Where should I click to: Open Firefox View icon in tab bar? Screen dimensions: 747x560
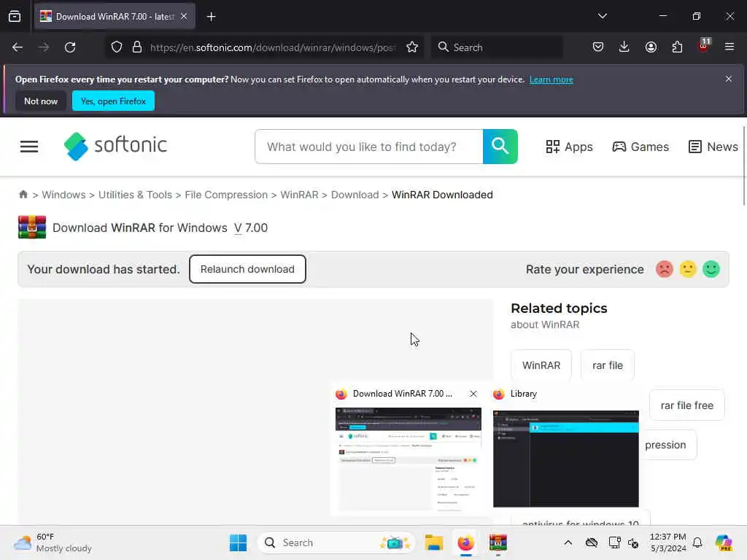(x=15, y=17)
